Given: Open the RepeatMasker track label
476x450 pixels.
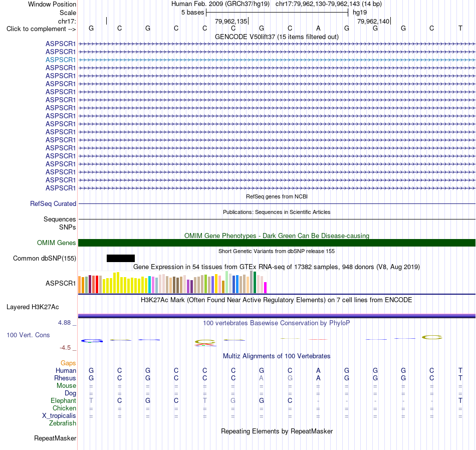Looking at the screenshot, I should pos(55,438).
